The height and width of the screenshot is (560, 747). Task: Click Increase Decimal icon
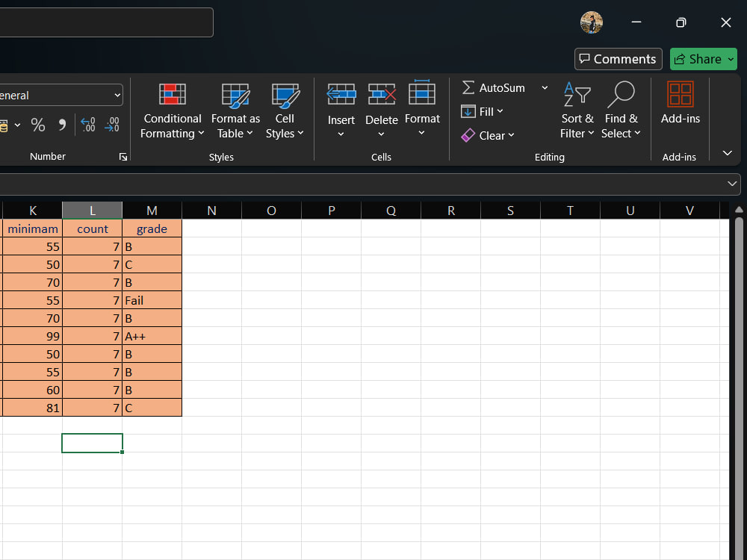coord(88,125)
